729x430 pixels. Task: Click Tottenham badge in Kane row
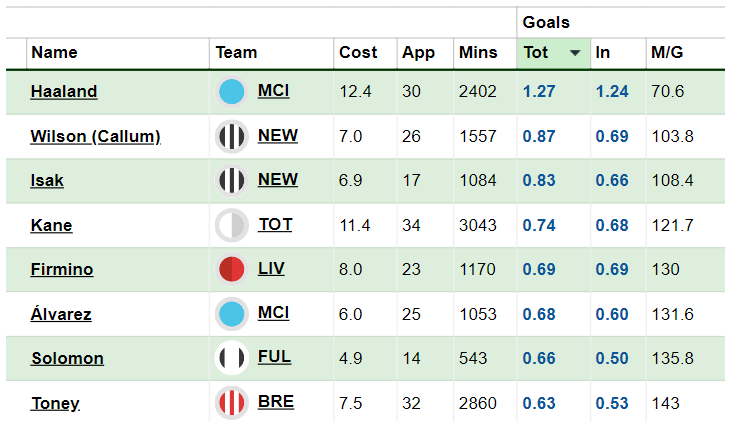pyautogui.click(x=232, y=225)
